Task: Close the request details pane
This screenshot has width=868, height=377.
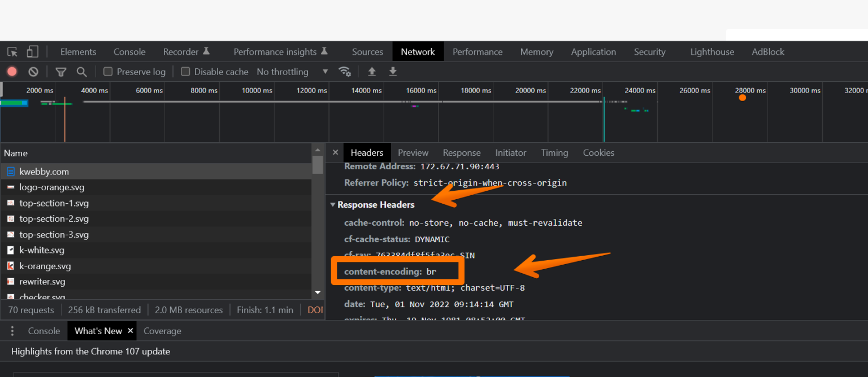Action: [x=335, y=152]
